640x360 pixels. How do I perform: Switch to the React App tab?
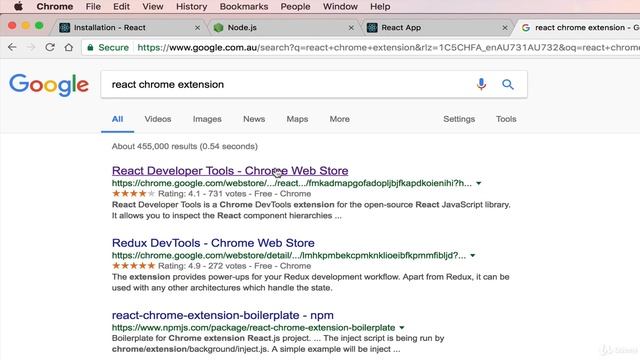pos(437,27)
